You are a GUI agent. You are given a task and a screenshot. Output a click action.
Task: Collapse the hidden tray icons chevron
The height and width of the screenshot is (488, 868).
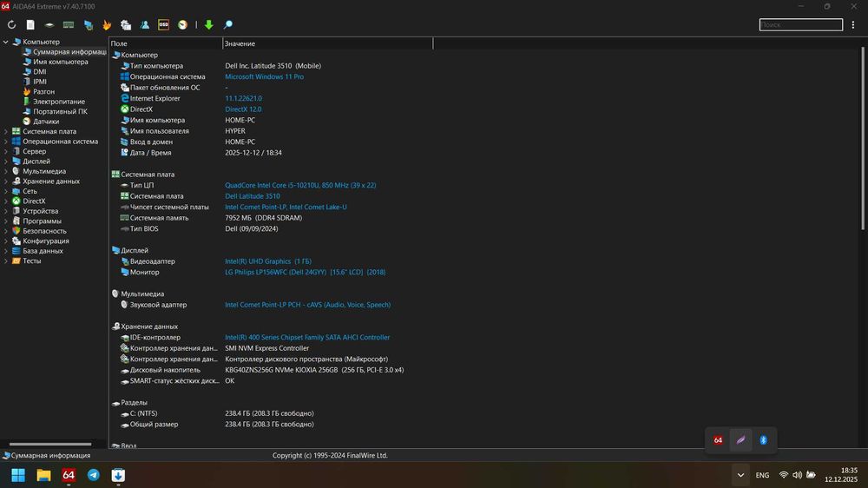click(740, 475)
